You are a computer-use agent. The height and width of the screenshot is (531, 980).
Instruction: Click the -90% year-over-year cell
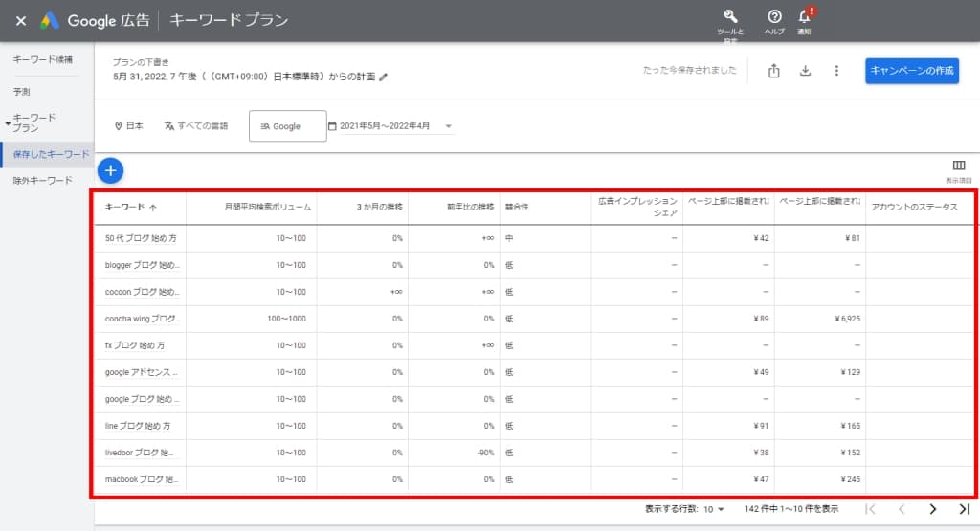click(x=485, y=453)
